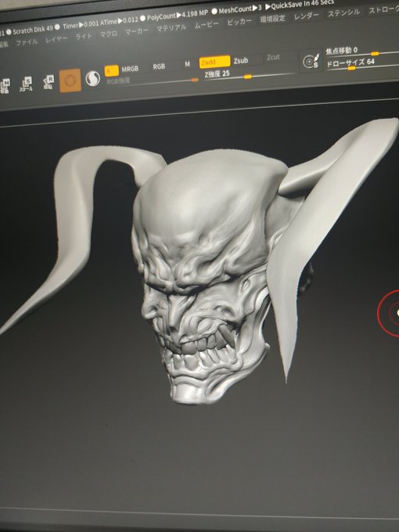Enable MRGB paint mode

(130, 69)
